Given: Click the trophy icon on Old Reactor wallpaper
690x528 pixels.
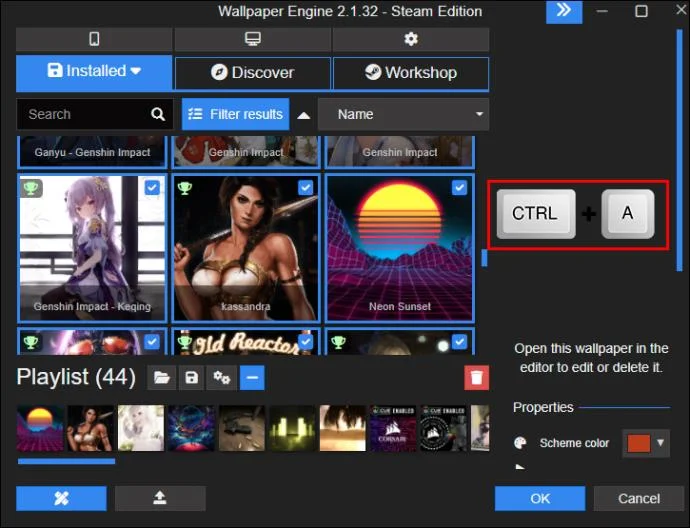Looking at the screenshot, I should 184,341.
